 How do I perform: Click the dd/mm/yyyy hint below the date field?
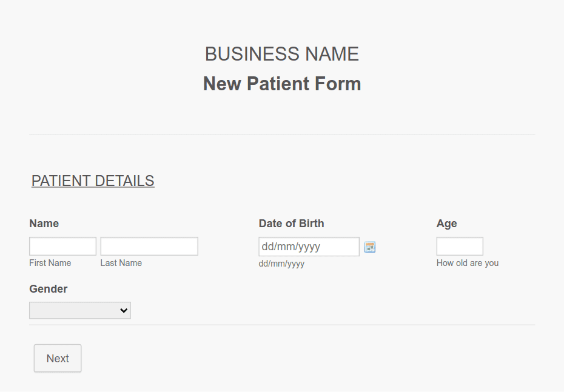point(281,264)
